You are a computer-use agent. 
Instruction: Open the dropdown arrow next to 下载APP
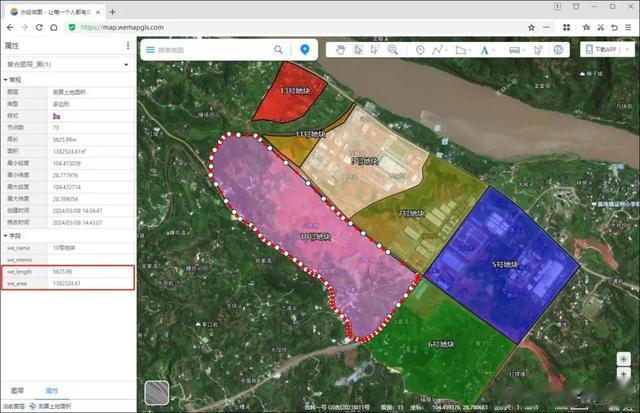[x=627, y=49]
